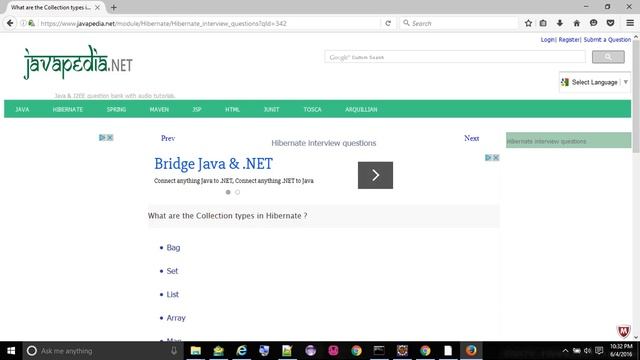Click the Bridge Java & .NET ad headline
This screenshot has width=640, height=360.
pyautogui.click(x=213, y=164)
